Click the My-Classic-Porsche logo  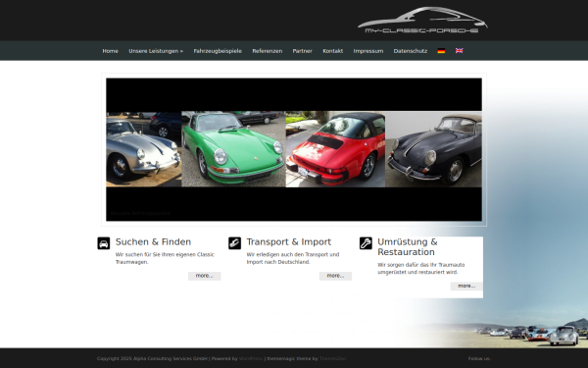tap(422, 20)
